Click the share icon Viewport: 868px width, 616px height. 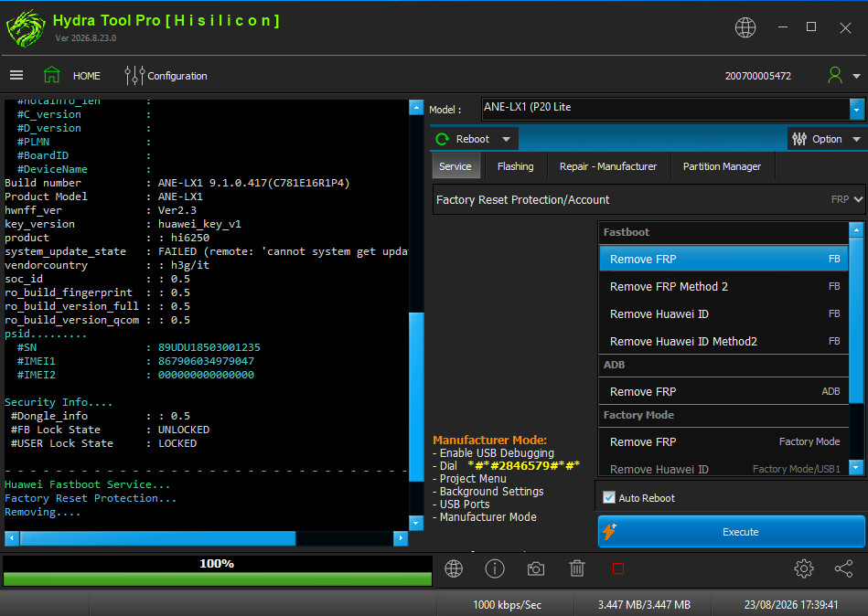tap(843, 568)
